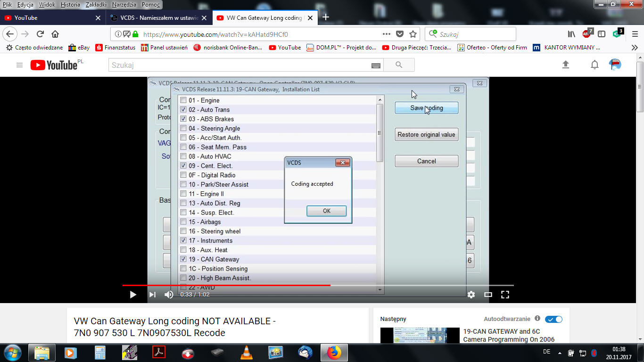Open the Finanzstatus bookmark
This screenshot has width=644, height=362.
[116, 48]
